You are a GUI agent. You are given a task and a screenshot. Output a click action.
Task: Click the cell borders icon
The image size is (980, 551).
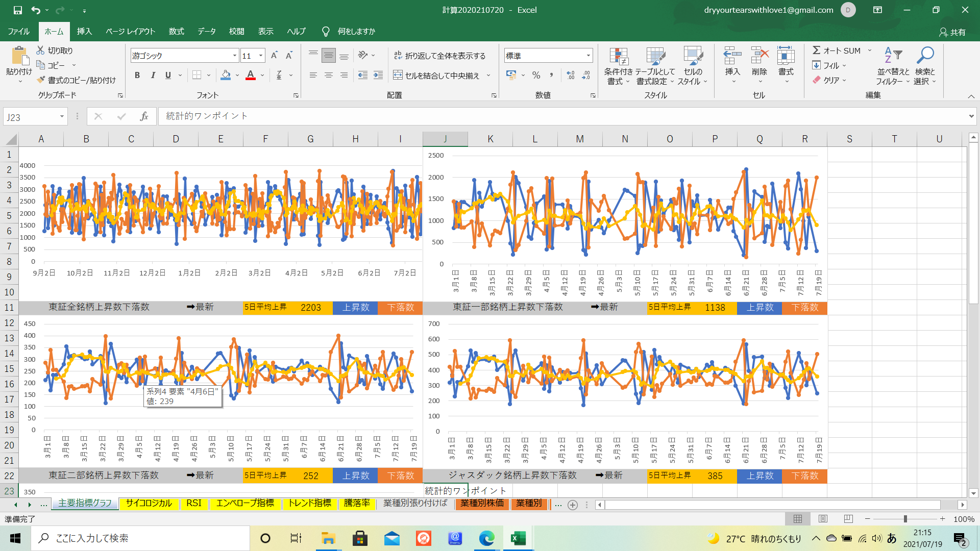pyautogui.click(x=197, y=76)
